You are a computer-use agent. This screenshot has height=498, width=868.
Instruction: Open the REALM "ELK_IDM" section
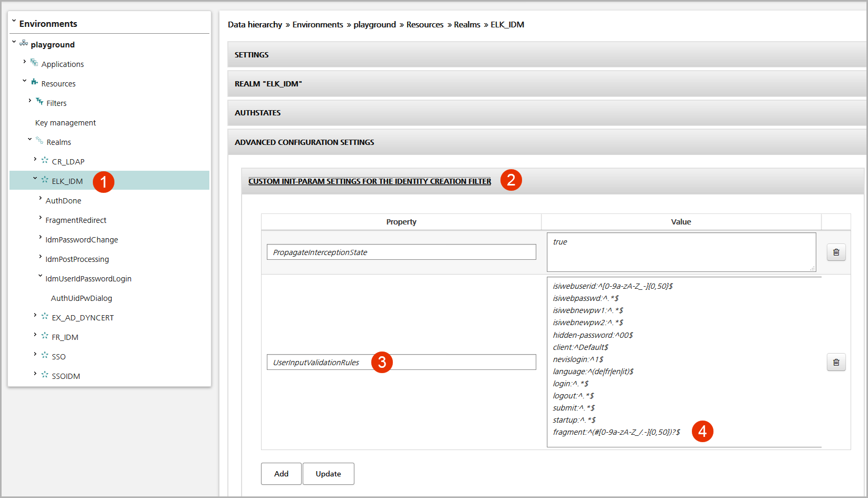click(546, 84)
